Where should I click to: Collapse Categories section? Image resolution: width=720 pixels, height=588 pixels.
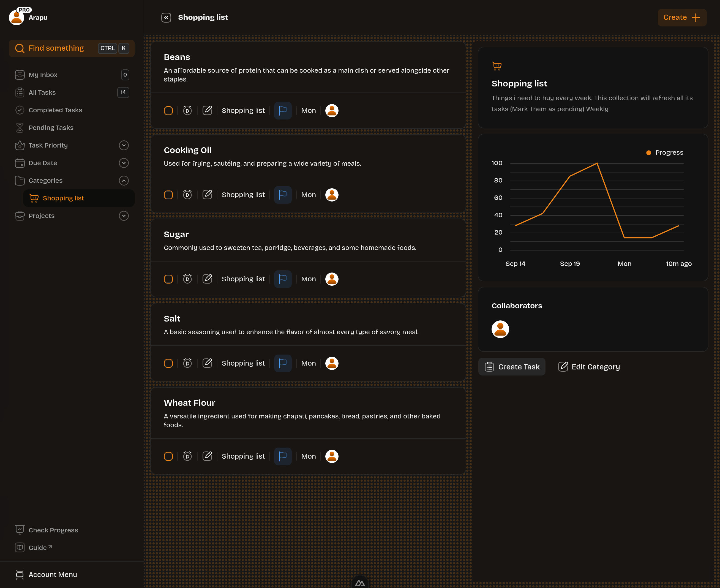click(124, 181)
